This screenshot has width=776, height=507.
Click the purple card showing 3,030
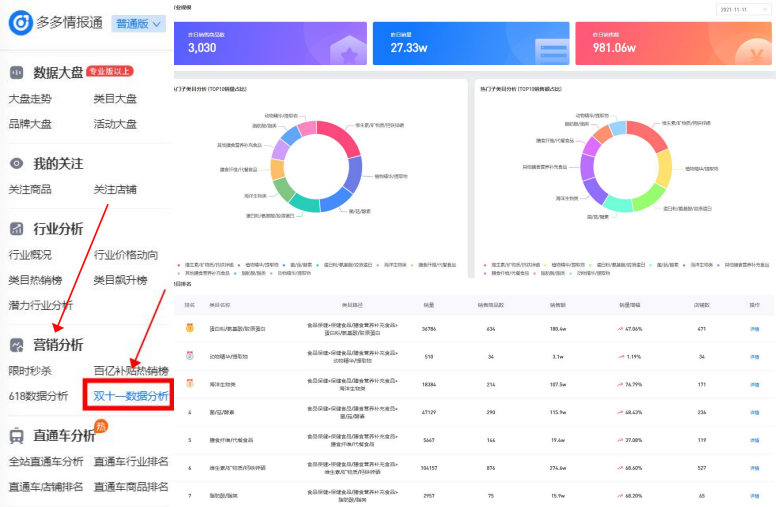(270, 43)
